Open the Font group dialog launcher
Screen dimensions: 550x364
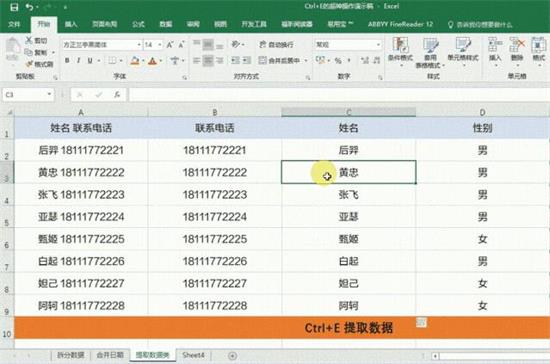(185, 77)
